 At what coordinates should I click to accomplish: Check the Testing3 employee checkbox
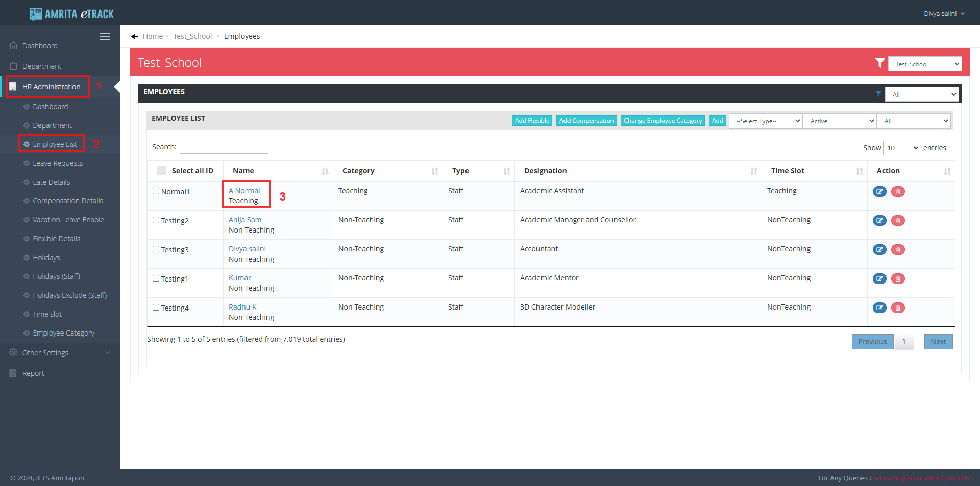coord(156,249)
